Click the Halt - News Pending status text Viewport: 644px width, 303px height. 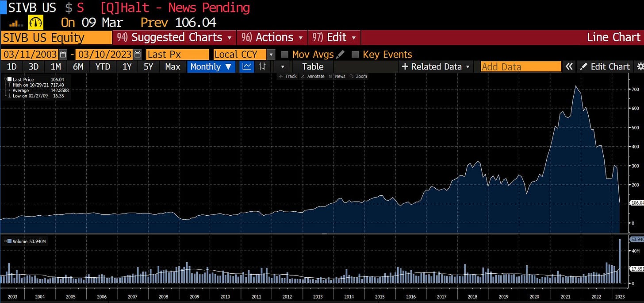(175, 8)
